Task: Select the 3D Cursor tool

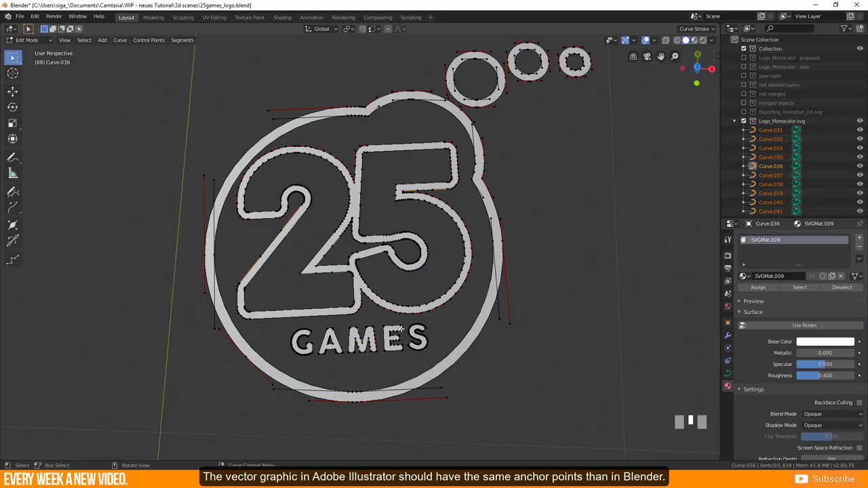Action: pos(12,74)
